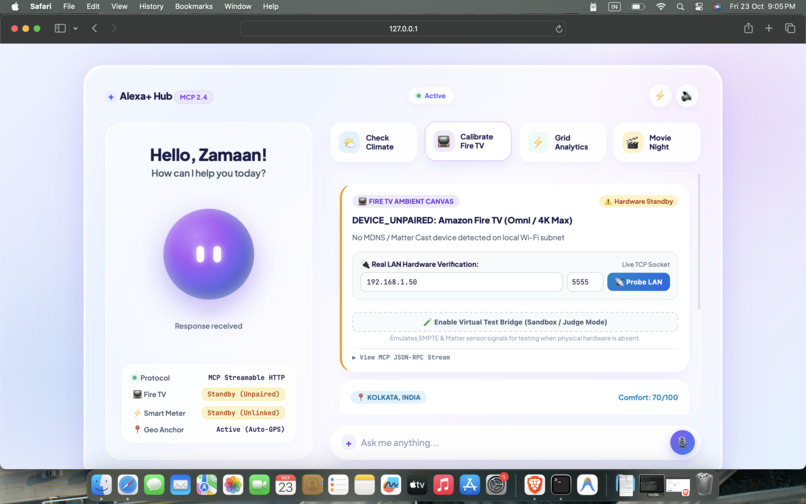Click the MCP 2.4 version badge
806x504 pixels.
click(193, 97)
